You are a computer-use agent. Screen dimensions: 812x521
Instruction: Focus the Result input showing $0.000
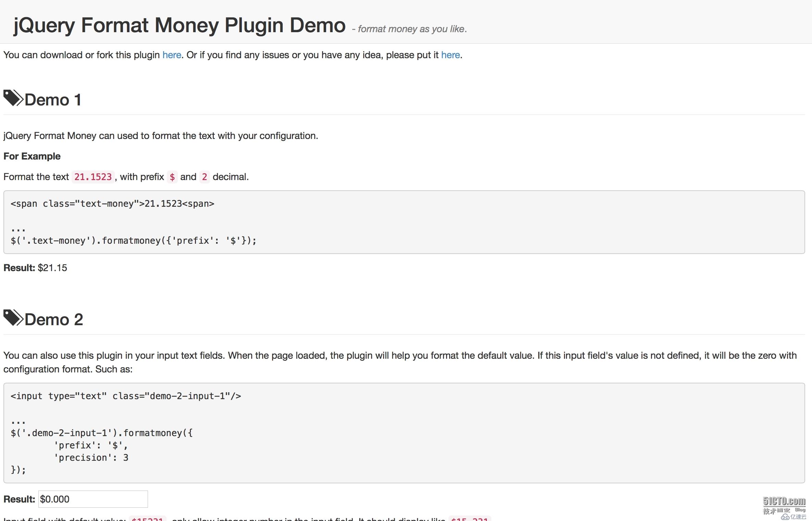coord(93,499)
